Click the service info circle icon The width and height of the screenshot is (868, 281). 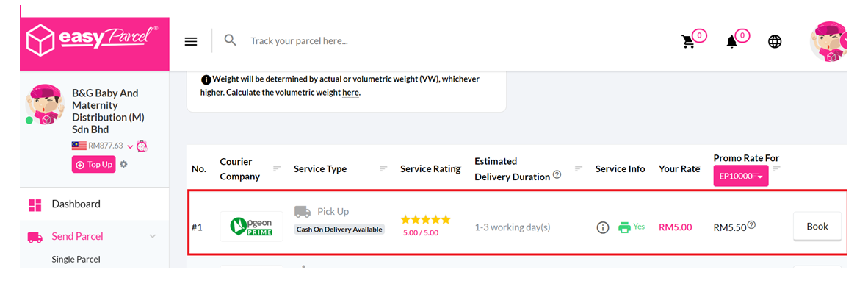pyautogui.click(x=603, y=227)
